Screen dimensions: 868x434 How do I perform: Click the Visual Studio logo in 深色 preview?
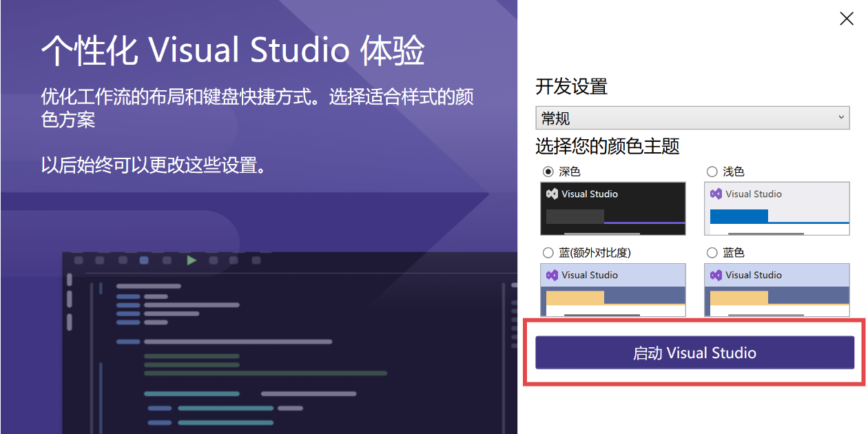552,194
